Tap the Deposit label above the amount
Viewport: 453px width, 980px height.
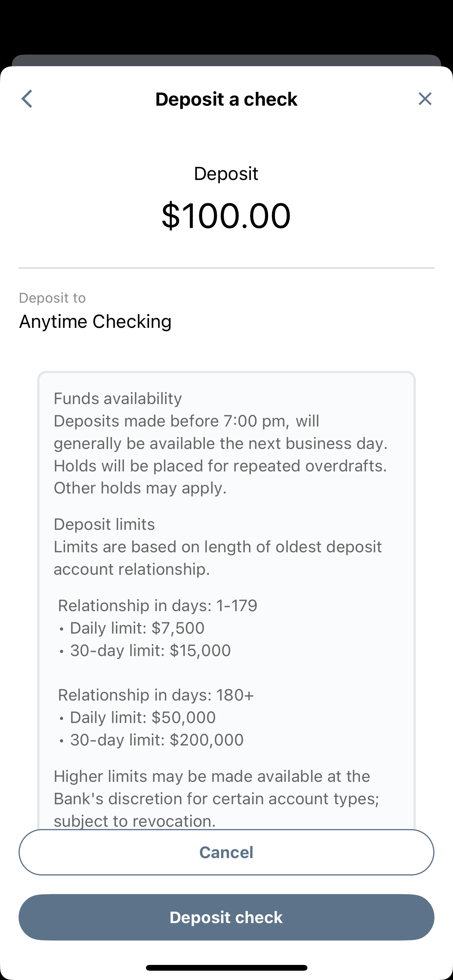coord(226,174)
